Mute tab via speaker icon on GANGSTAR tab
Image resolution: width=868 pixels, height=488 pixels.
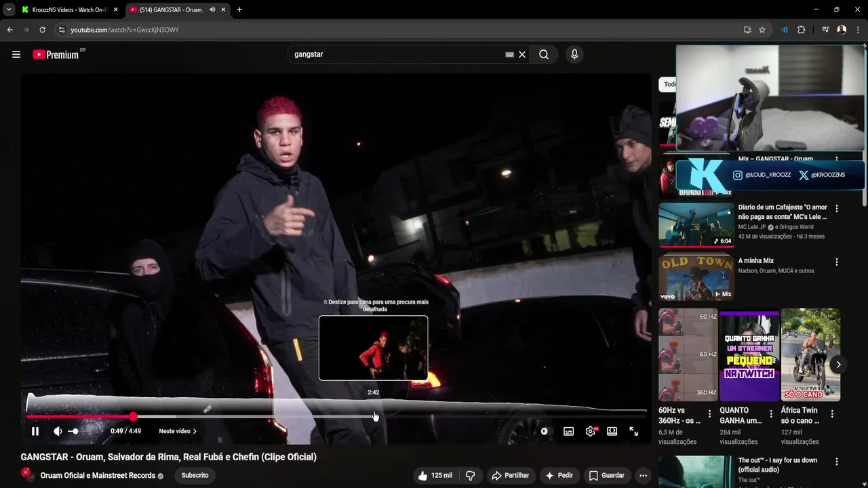tap(212, 9)
